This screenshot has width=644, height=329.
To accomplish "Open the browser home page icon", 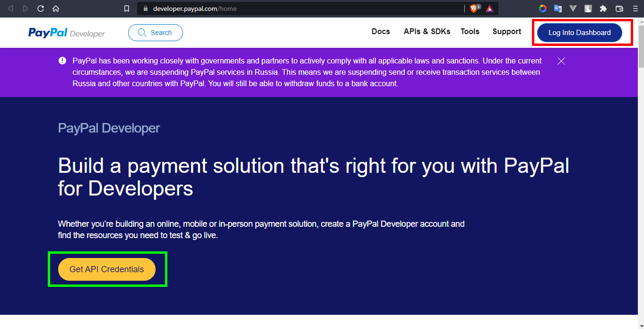I will pyautogui.click(x=56, y=9).
